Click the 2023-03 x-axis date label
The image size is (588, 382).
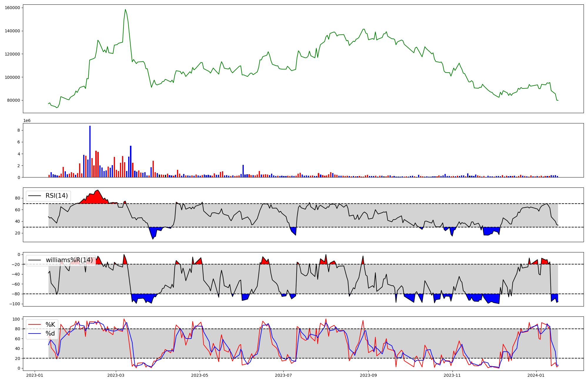click(x=116, y=375)
